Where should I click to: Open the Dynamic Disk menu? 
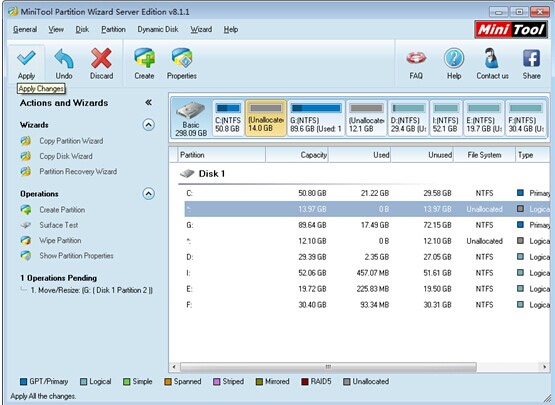coord(158,29)
